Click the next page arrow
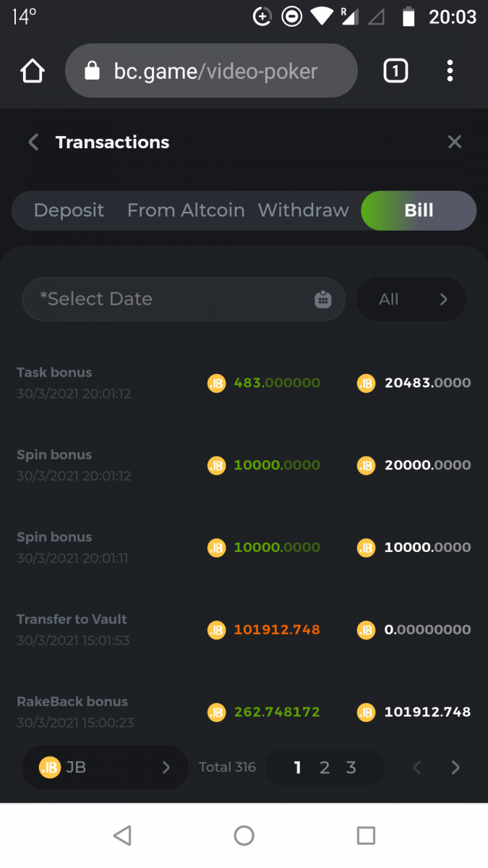 [x=455, y=768]
